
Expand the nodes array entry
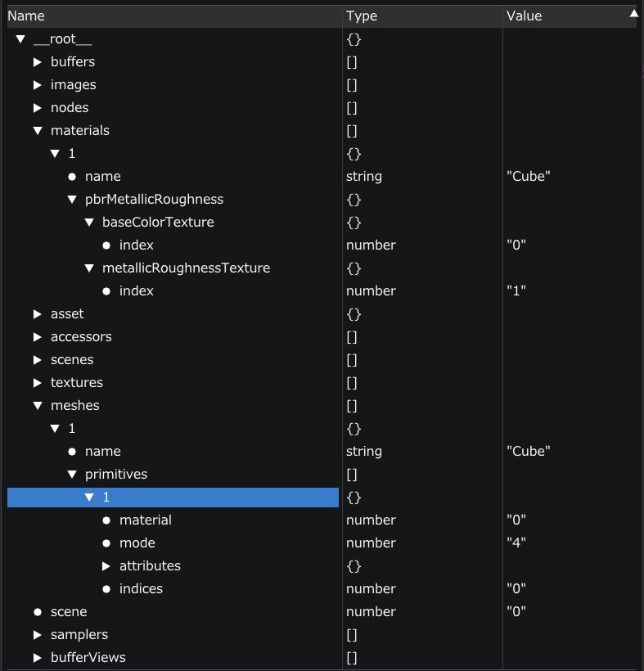point(38,108)
